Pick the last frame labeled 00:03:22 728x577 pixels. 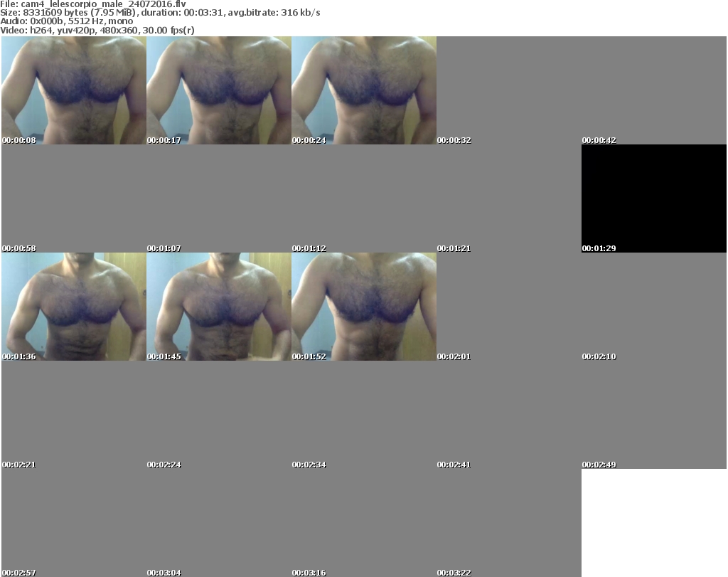pos(509,523)
